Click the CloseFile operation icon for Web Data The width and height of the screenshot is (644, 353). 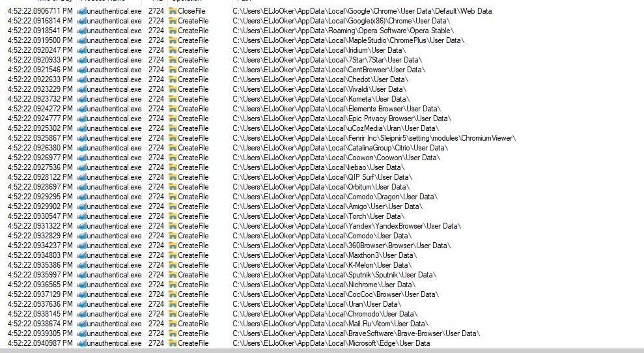tap(173, 11)
